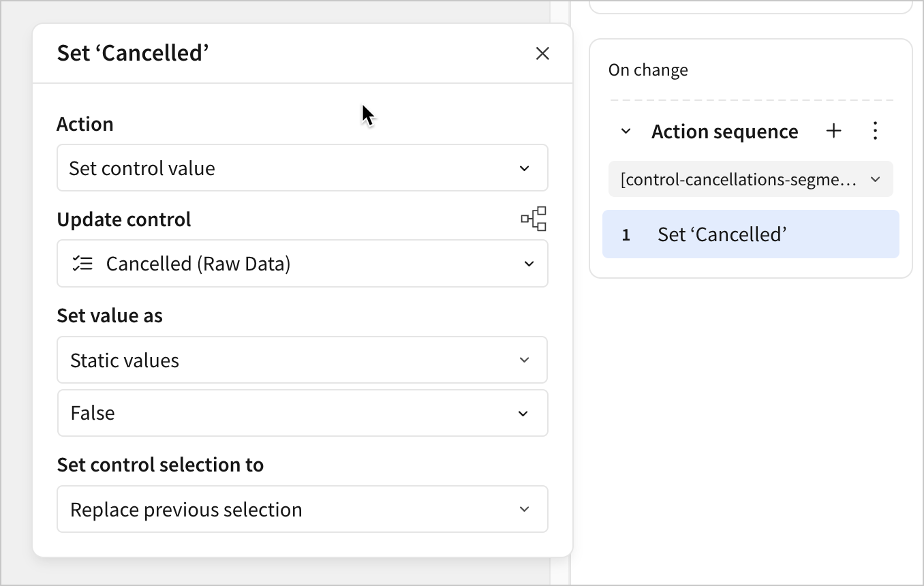924x586 pixels.
Task: Open the Action type dropdown
Action: (x=302, y=168)
